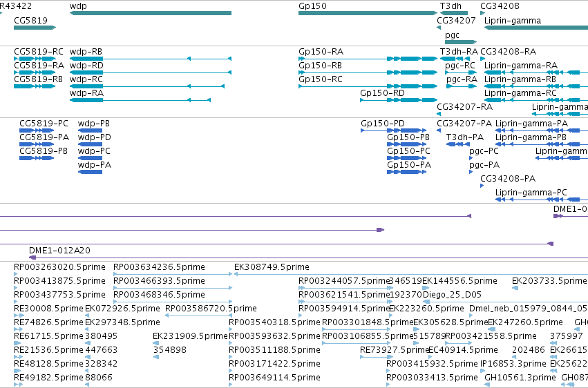588x388 pixels.
Task: Click the CG34207 gene label
Action: tap(456, 20)
